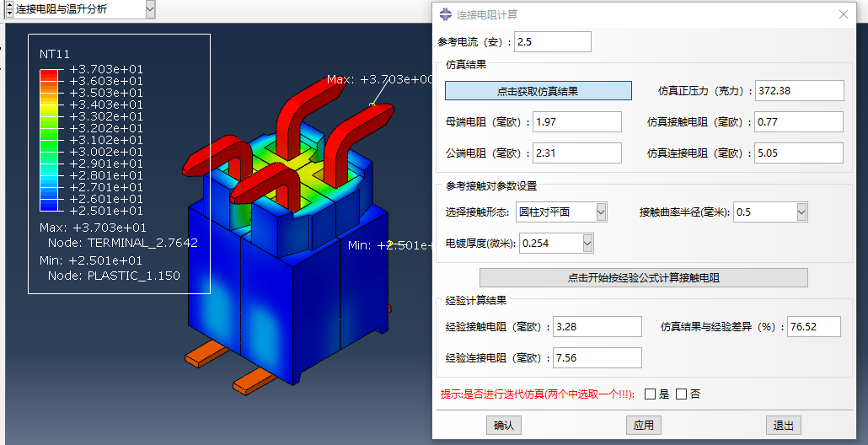Click the 退出 button
This screenshot has width=868, height=445.
tap(783, 426)
